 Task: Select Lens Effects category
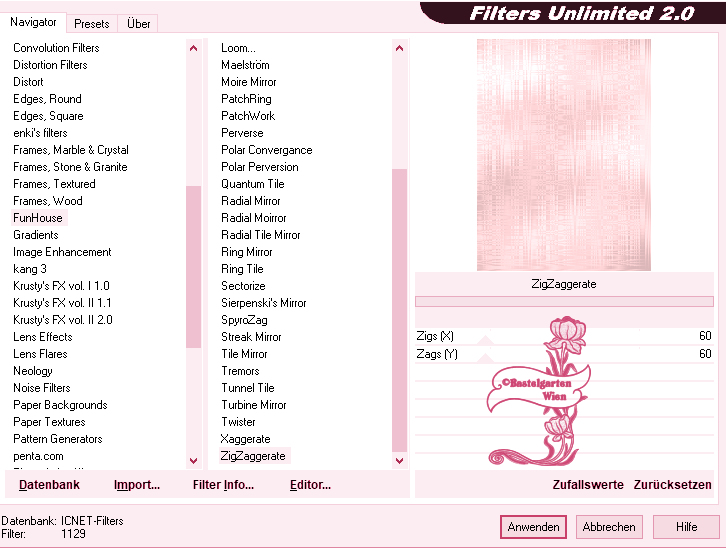(43, 337)
